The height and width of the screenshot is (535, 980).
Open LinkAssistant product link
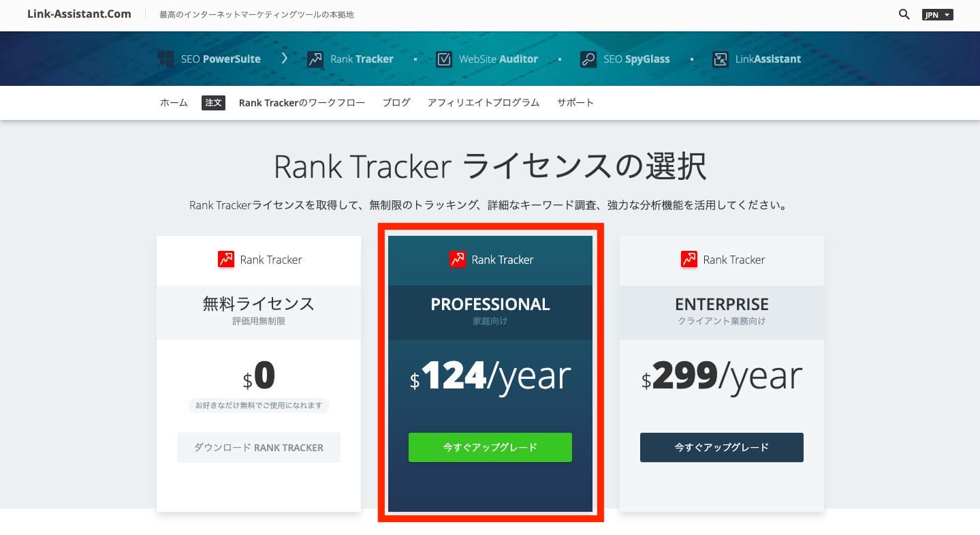pos(768,59)
